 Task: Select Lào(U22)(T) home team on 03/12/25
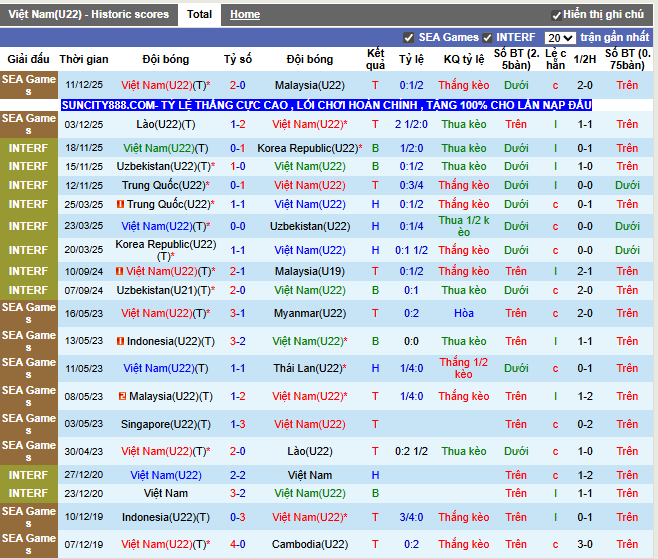pos(166,124)
